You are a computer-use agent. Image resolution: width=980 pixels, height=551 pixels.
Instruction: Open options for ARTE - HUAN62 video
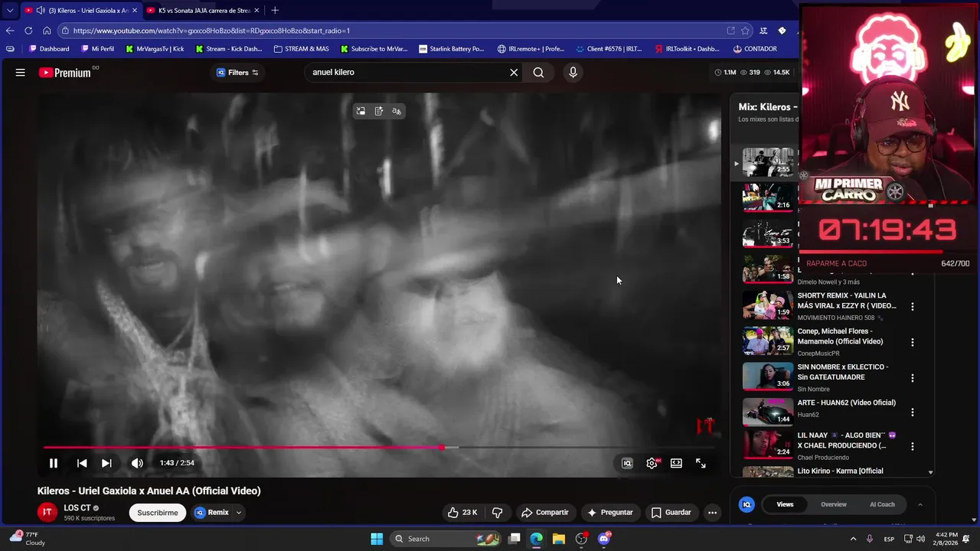pyautogui.click(x=912, y=412)
